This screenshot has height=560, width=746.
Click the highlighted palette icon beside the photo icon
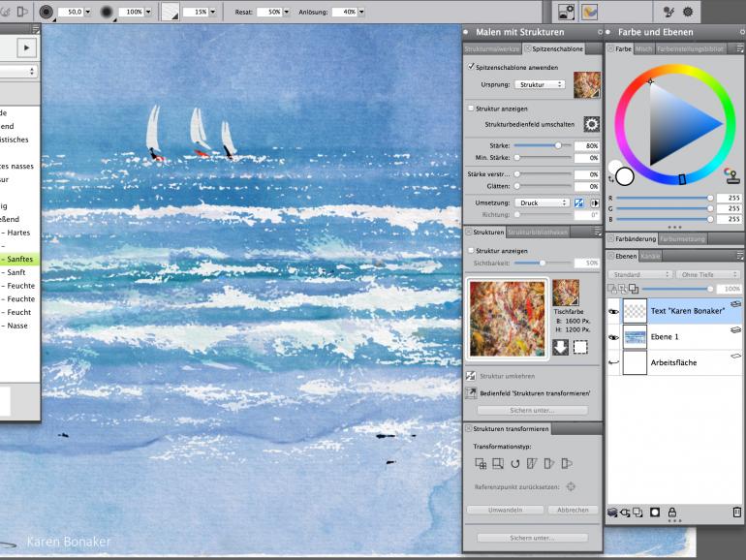coord(589,12)
